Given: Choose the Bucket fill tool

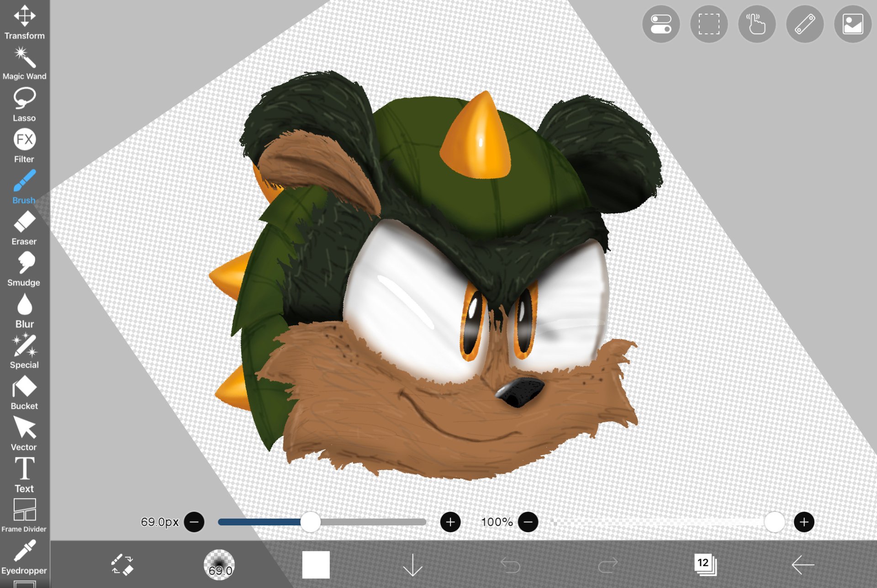Looking at the screenshot, I should 25,392.
